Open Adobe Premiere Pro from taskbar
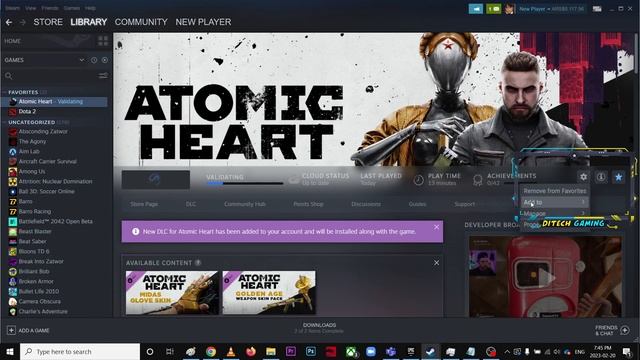The image size is (640, 360). click(291, 351)
